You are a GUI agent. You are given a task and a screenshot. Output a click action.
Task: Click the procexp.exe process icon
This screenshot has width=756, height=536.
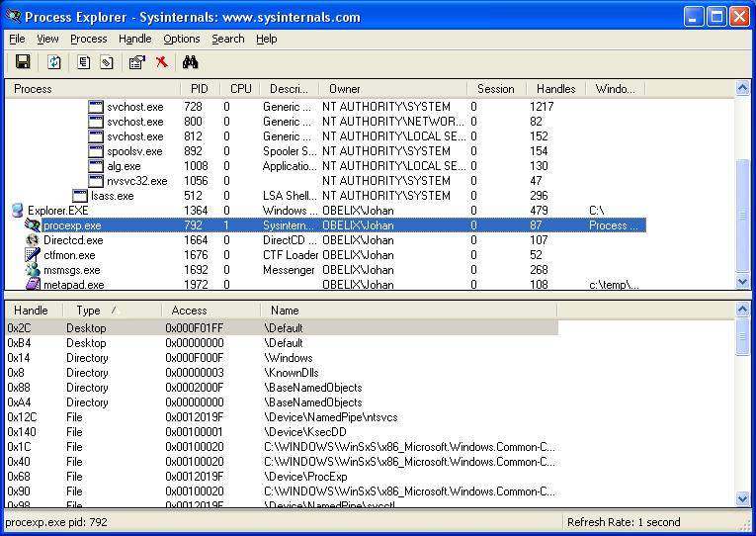coord(33,225)
